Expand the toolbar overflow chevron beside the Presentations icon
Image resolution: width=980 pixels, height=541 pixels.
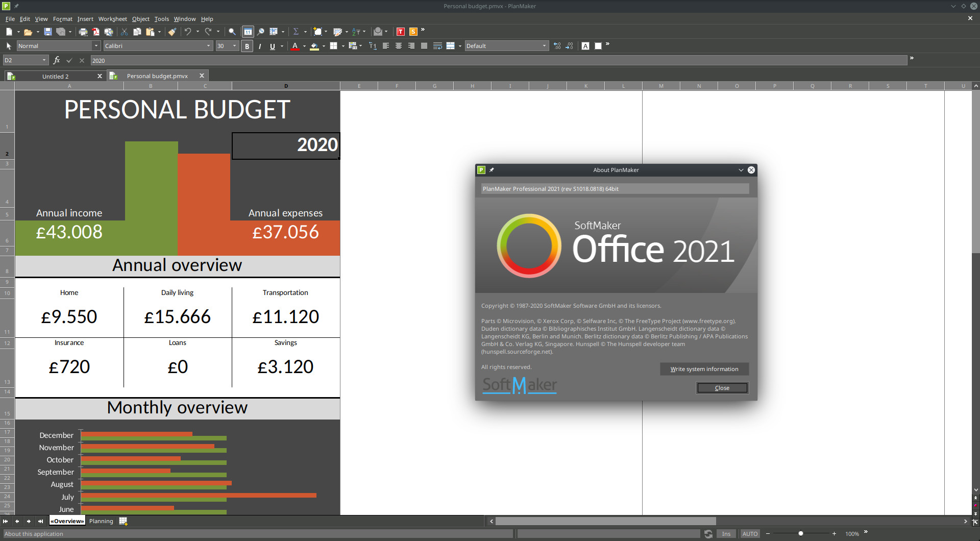(423, 30)
